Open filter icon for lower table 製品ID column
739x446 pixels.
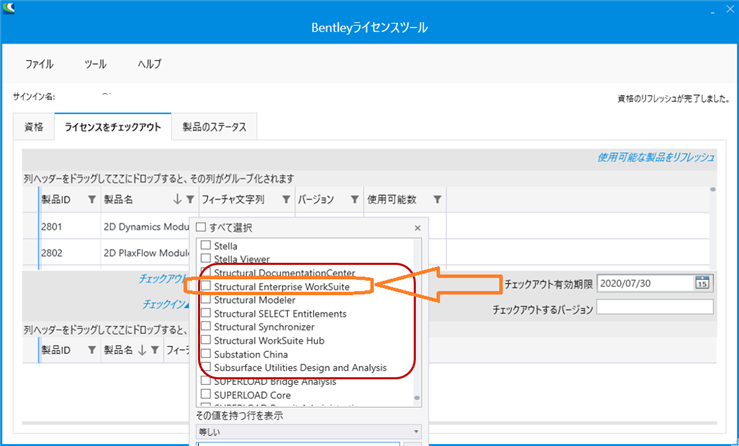92,350
